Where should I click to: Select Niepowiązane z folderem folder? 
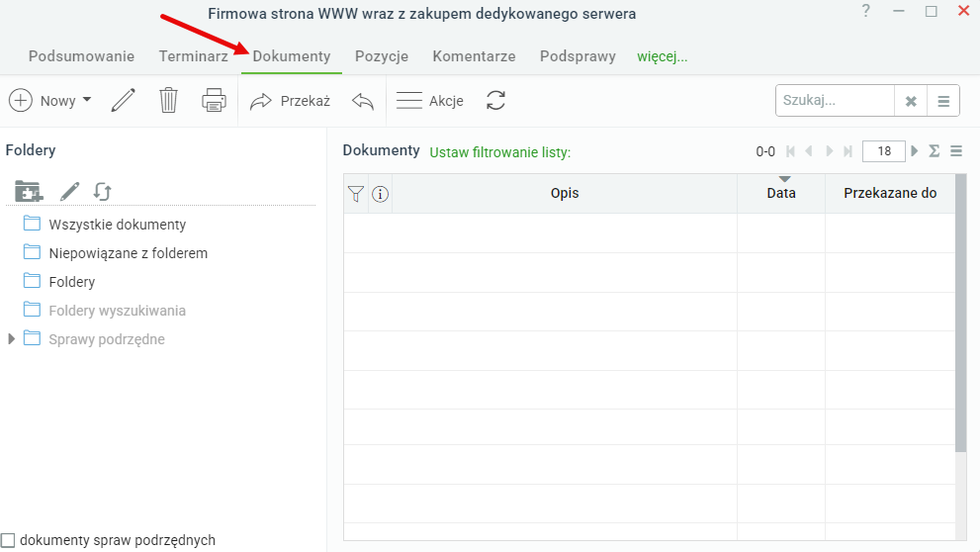(129, 253)
